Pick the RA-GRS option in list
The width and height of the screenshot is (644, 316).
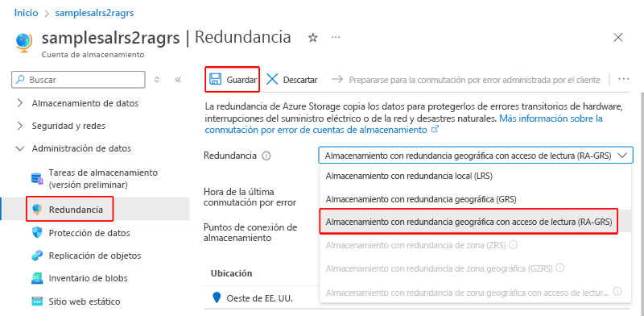469,222
